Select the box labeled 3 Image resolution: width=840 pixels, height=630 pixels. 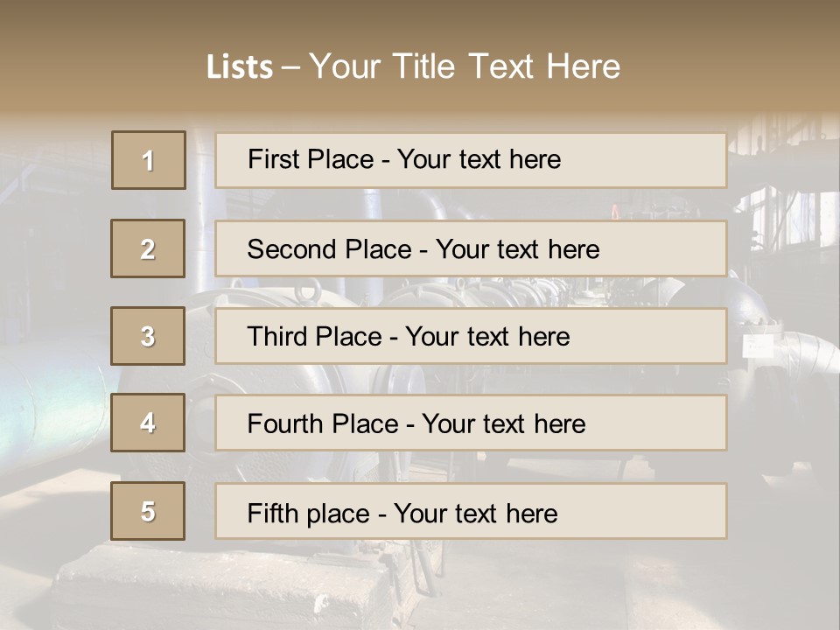pyautogui.click(x=148, y=336)
